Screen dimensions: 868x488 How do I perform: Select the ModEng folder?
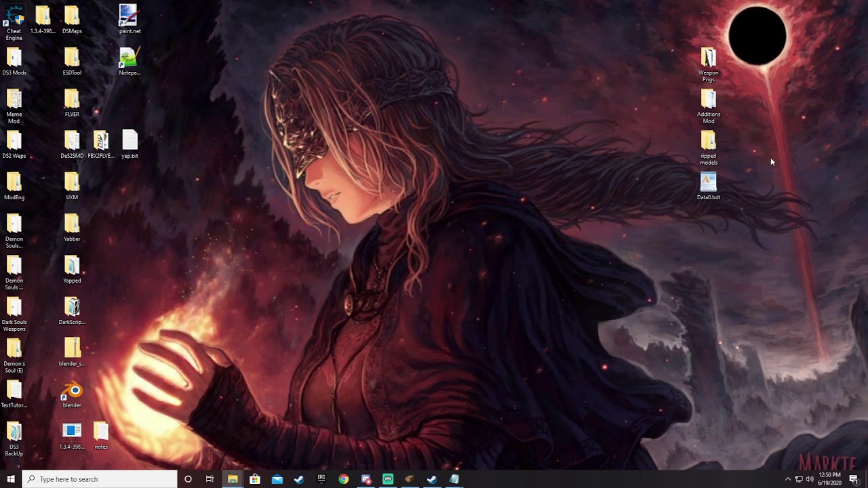tap(14, 186)
